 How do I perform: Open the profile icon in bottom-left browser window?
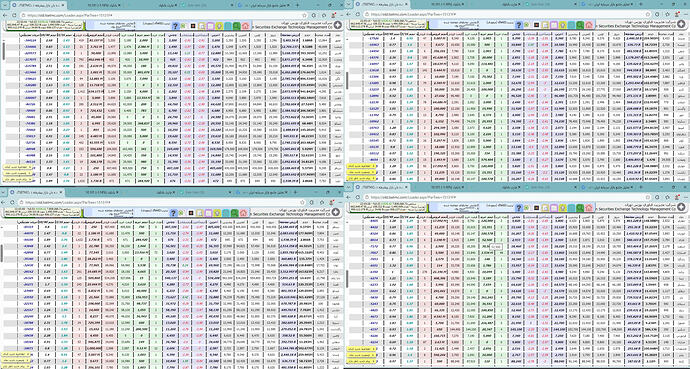[x=331, y=202]
